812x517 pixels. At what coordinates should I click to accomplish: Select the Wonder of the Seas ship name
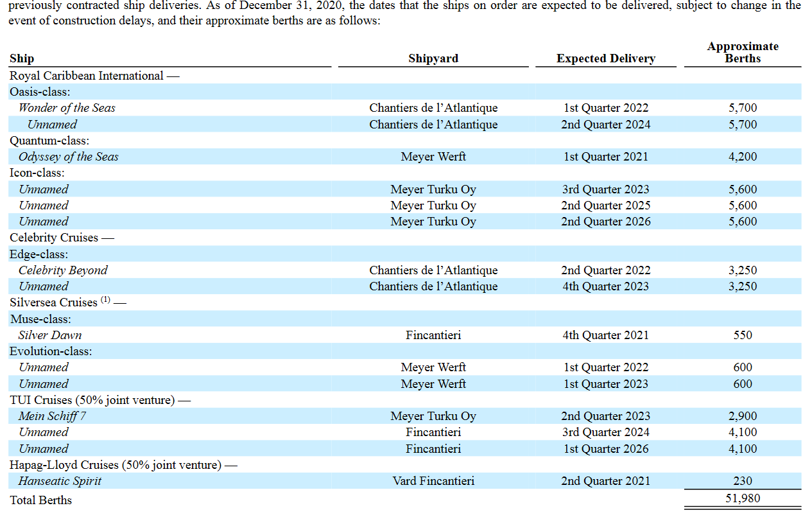point(67,108)
